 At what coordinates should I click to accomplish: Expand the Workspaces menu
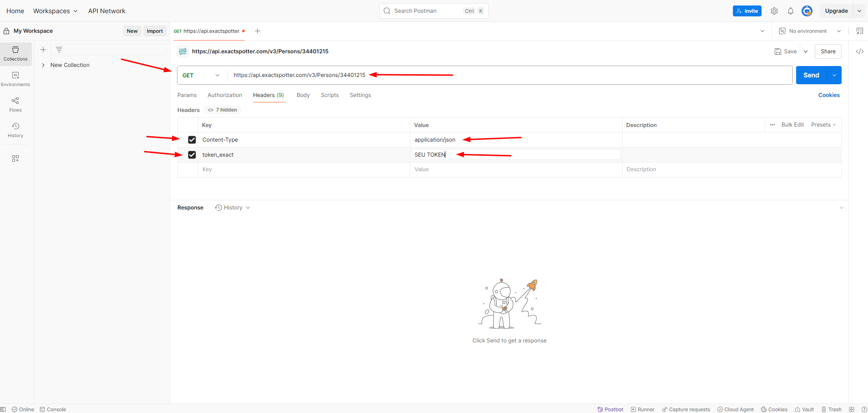coord(55,11)
